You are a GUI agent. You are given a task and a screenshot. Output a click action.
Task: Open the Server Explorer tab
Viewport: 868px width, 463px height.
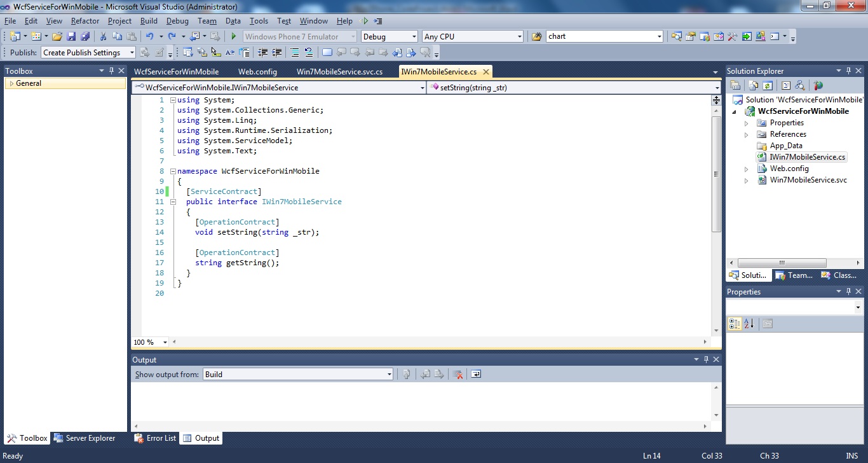click(85, 438)
